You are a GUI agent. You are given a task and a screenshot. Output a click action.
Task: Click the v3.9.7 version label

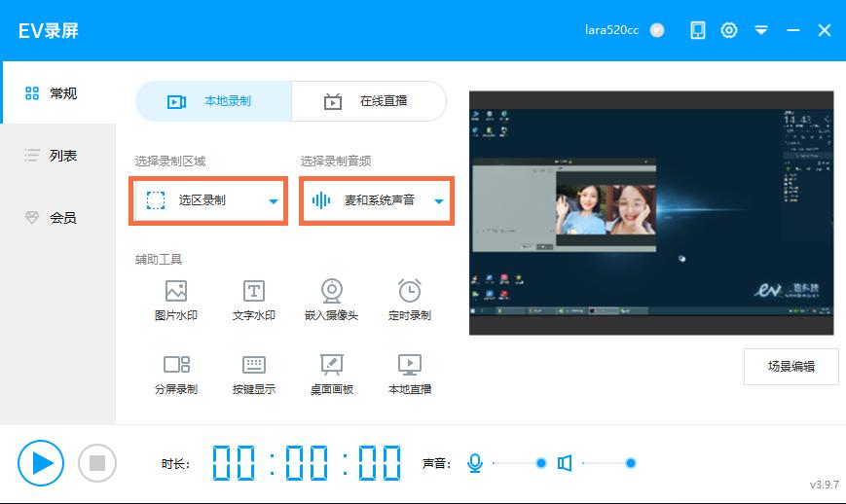point(824,485)
